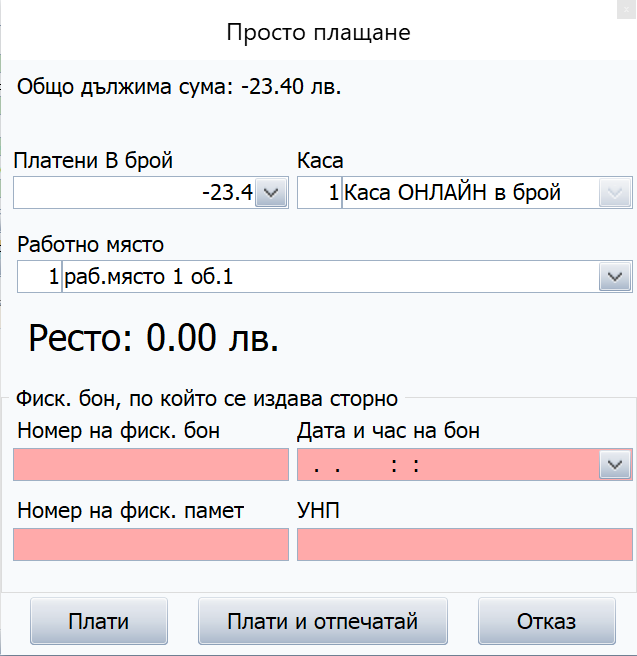637x656 pixels.
Task: Click into the Дата и час на бон field
Action: point(448,464)
